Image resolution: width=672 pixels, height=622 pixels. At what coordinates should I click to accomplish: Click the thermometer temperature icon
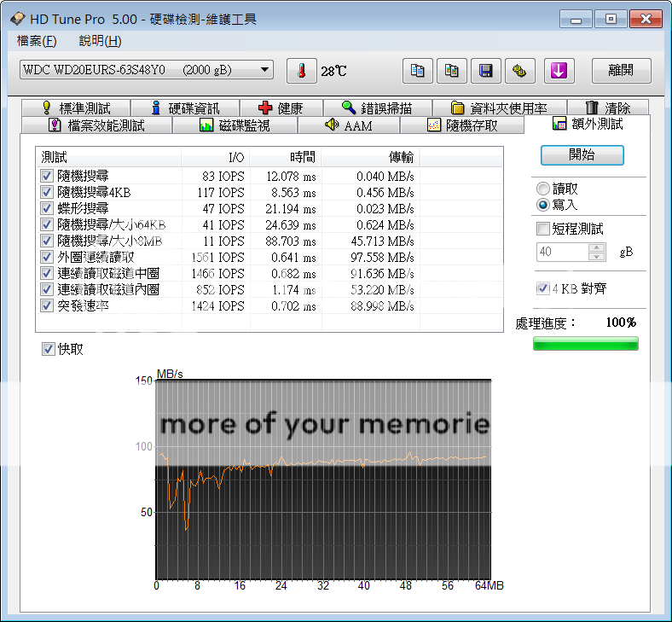(301, 71)
